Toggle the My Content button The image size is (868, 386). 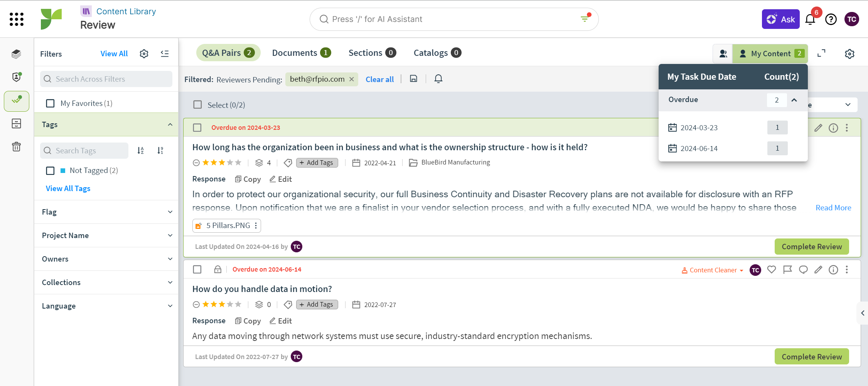[x=770, y=54]
